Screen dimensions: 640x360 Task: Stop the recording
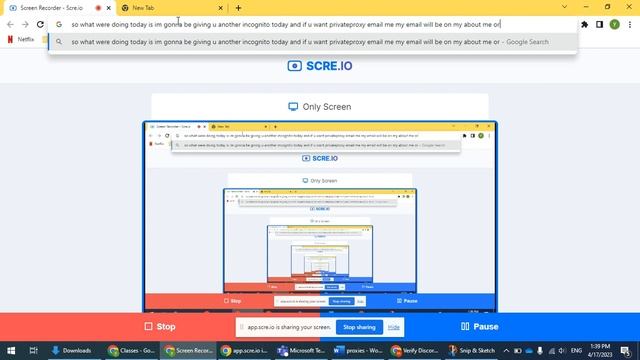160,327
